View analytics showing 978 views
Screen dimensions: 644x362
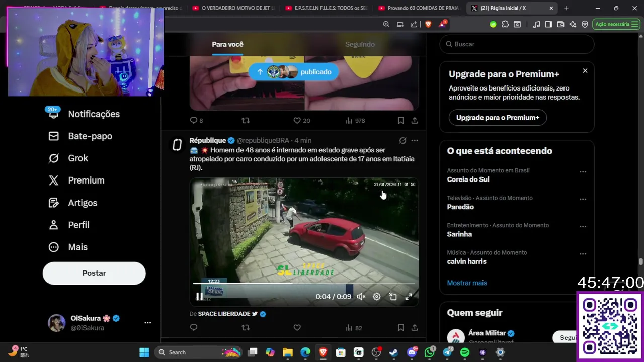tap(355, 121)
